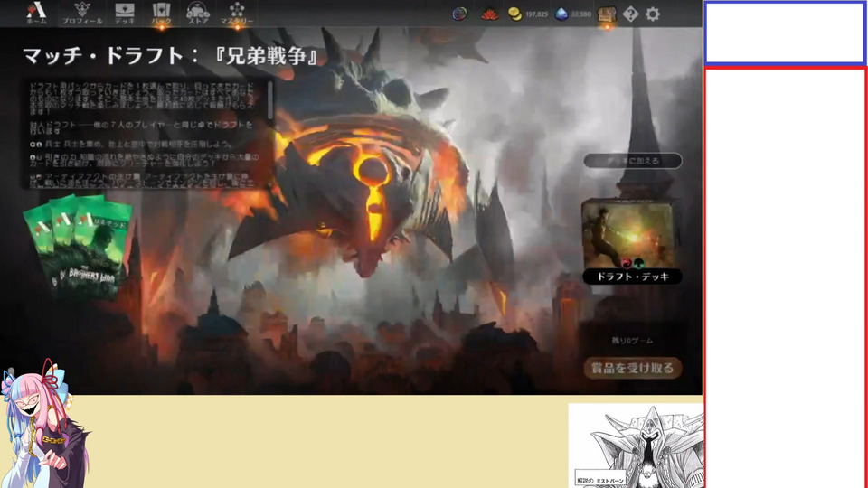Click the event description scrollbar

[x=270, y=99]
